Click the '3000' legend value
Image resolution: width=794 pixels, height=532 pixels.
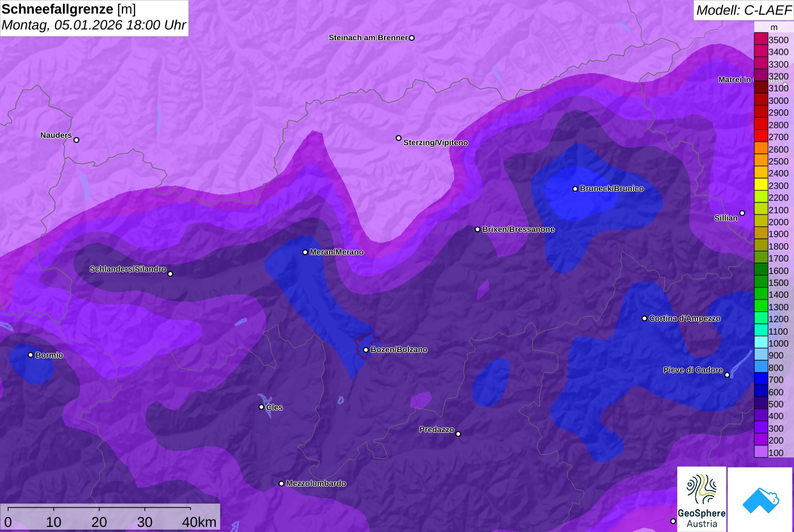click(778, 100)
